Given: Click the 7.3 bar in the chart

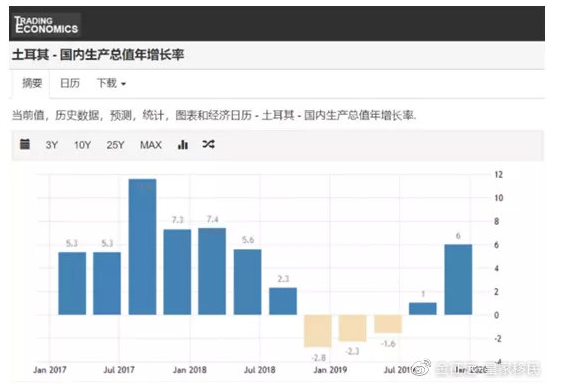Looking at the screenshot, I should [x=177, y=272].
